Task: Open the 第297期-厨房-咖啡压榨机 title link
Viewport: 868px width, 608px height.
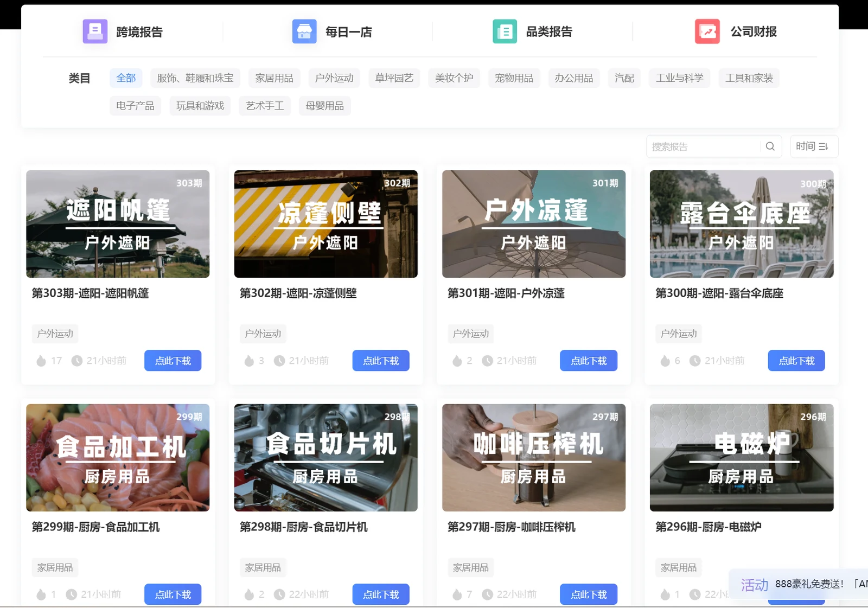Action: [512, 527]
